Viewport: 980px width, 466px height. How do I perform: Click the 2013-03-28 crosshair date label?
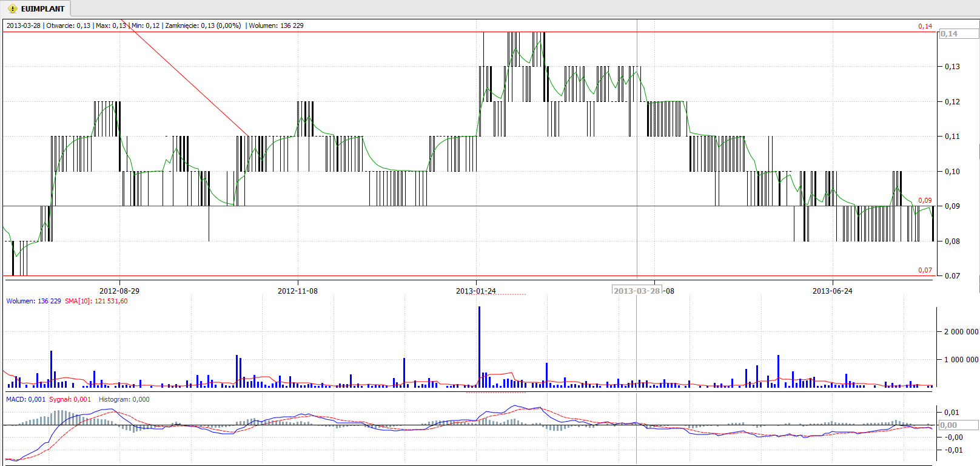[637, 291]
